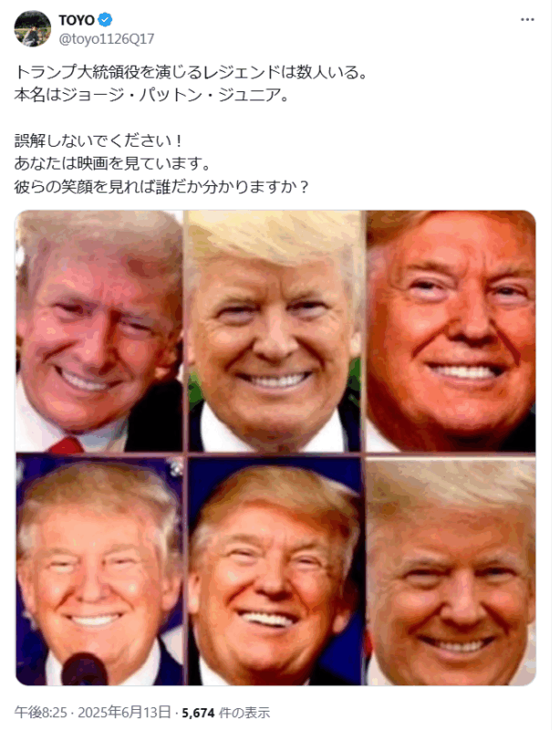This screenshot has height=730, width=560.
Task: Click the line ending 分かりますか？
Action: point(161,186)
